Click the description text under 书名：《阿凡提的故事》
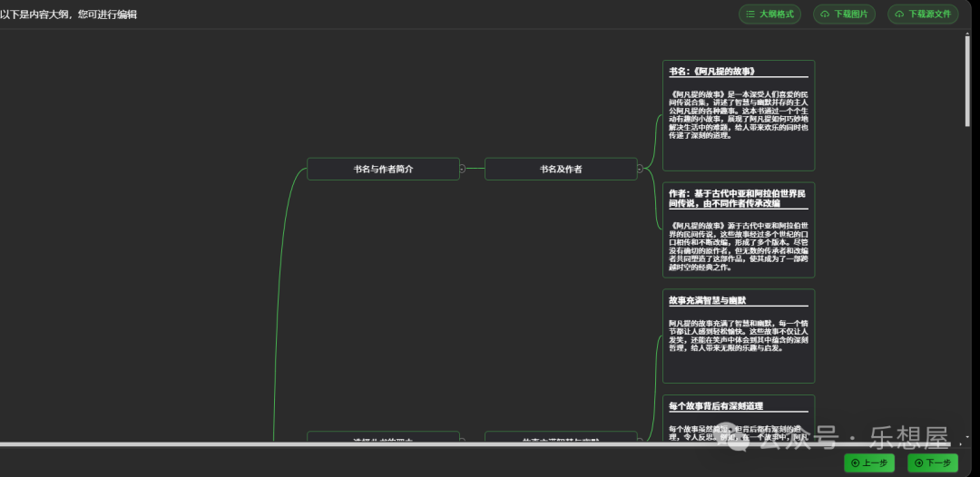This screenshot has height=477, width=980. point(739,114)
